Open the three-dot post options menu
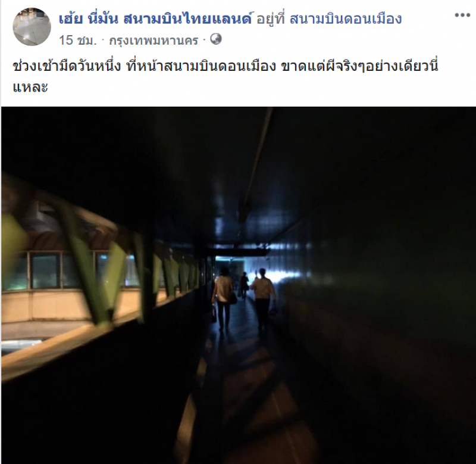 tap(462, 15)
